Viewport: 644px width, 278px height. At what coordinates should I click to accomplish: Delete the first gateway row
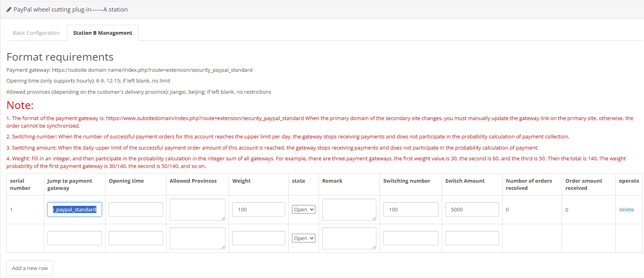[626, 209]
